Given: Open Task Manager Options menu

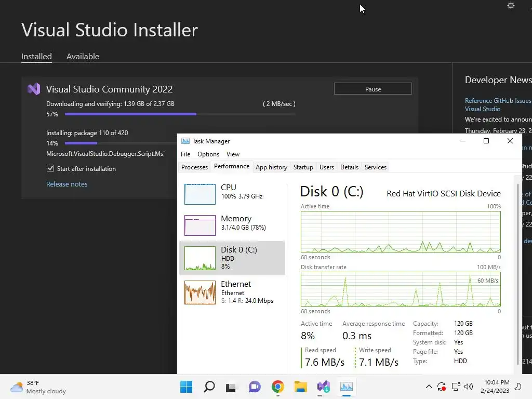Looking at the screenshot, I should pyautogui.click(x=208, y=154).
